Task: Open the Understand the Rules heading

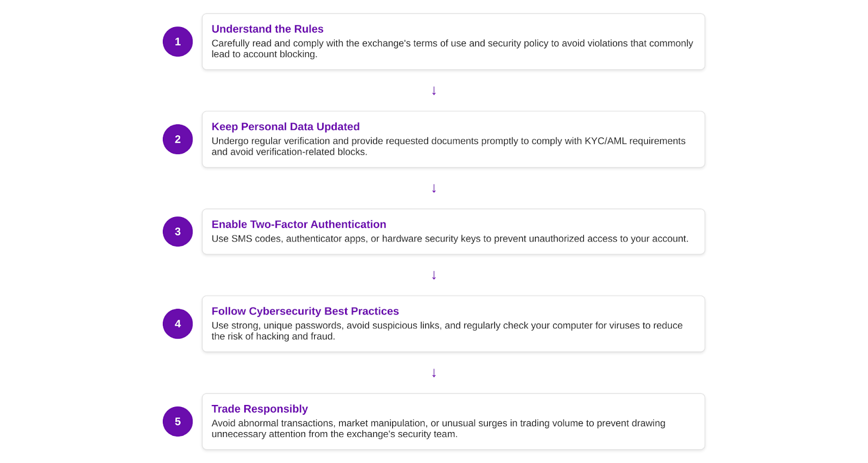Action: 267,29
